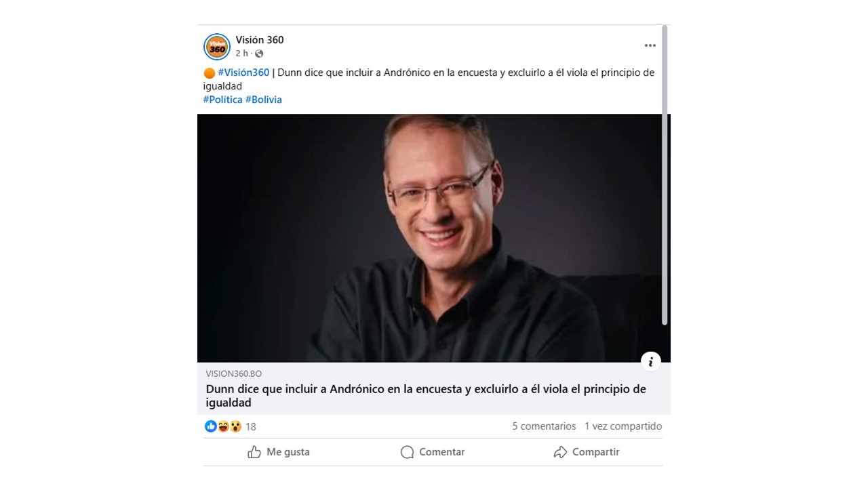Click the Visión 360 profile logo
868x488 pixels.
(217, 47)
